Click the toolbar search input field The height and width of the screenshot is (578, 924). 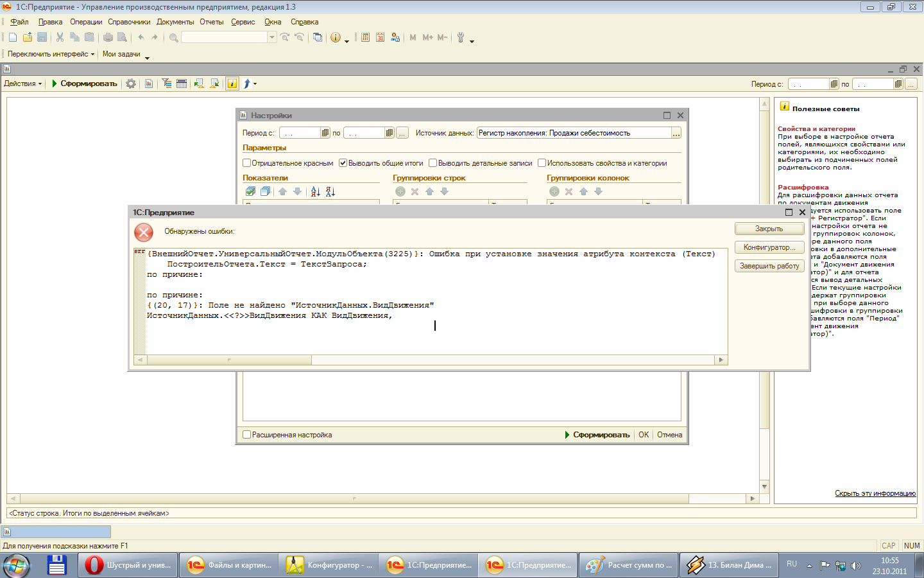(x=224, y=37)
